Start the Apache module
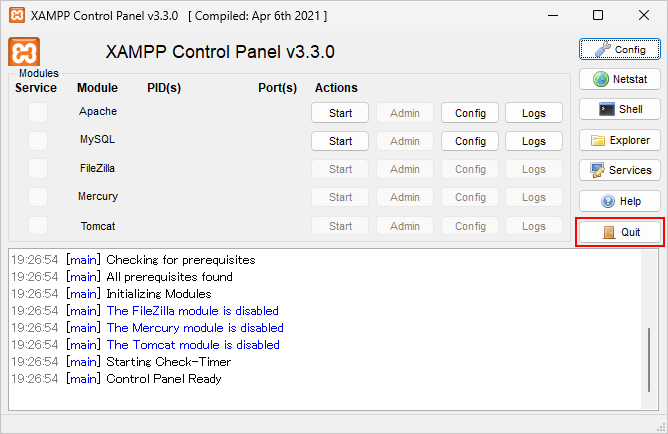 [340, 113]
